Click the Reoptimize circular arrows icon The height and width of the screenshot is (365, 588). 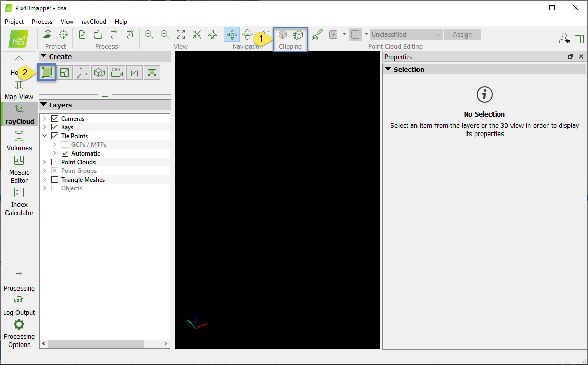114,34
